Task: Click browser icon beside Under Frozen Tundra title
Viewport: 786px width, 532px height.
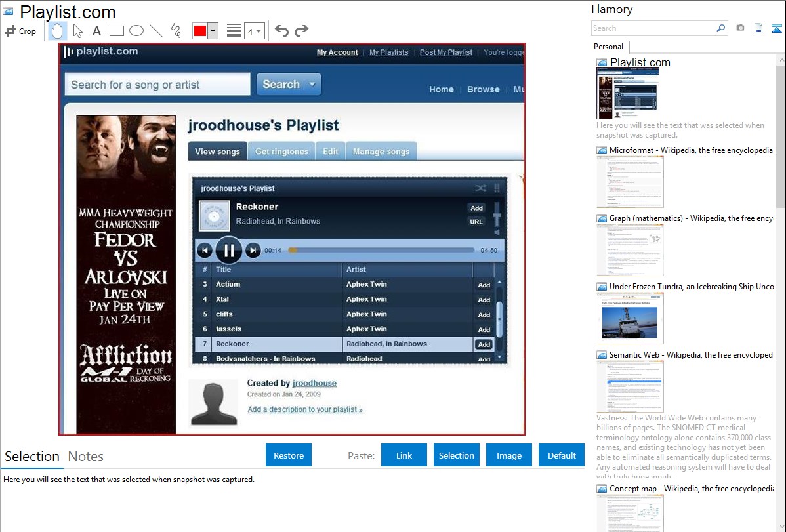Action: click(602, 287)
